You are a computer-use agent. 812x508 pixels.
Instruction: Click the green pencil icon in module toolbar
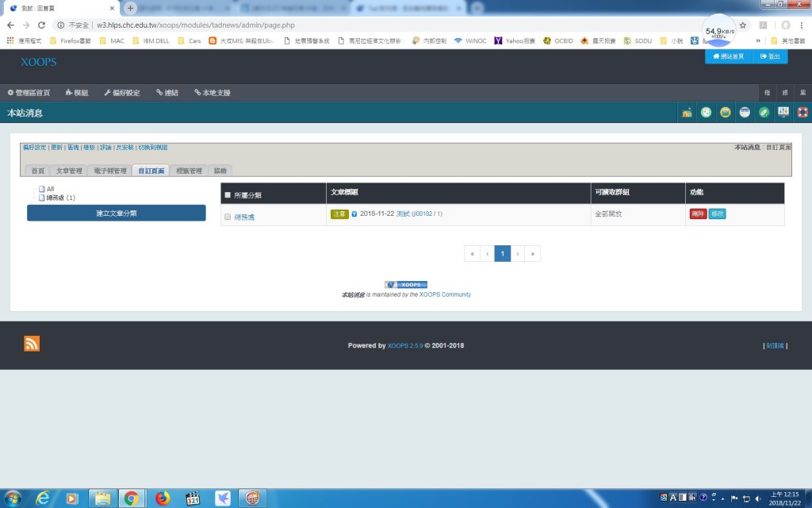point(764,113)
